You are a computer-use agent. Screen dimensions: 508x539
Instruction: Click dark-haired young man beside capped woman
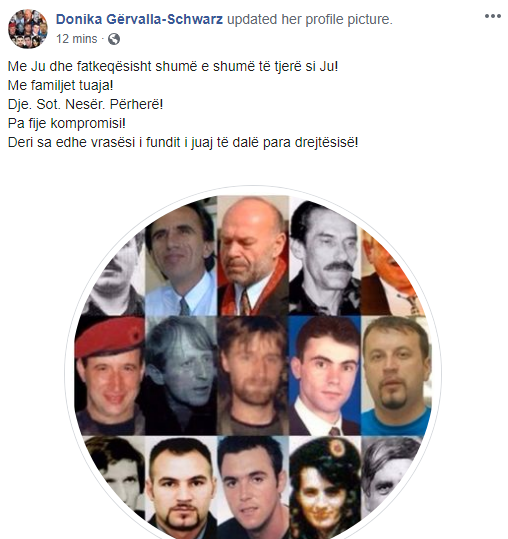(253, 487)
